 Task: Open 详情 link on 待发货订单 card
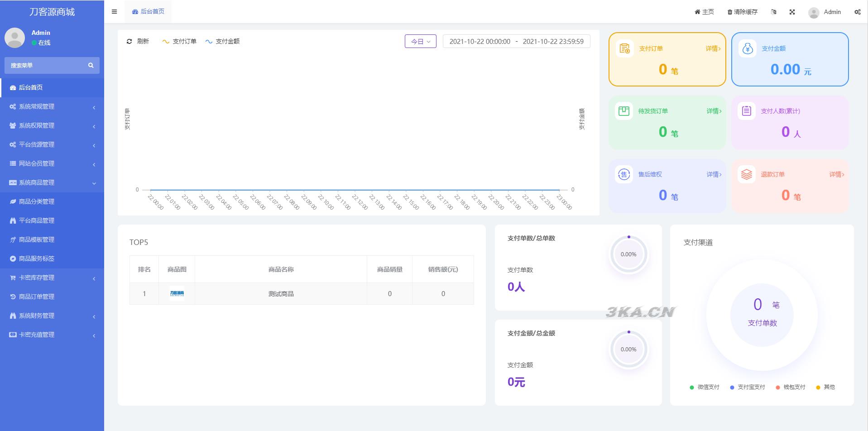714,111
